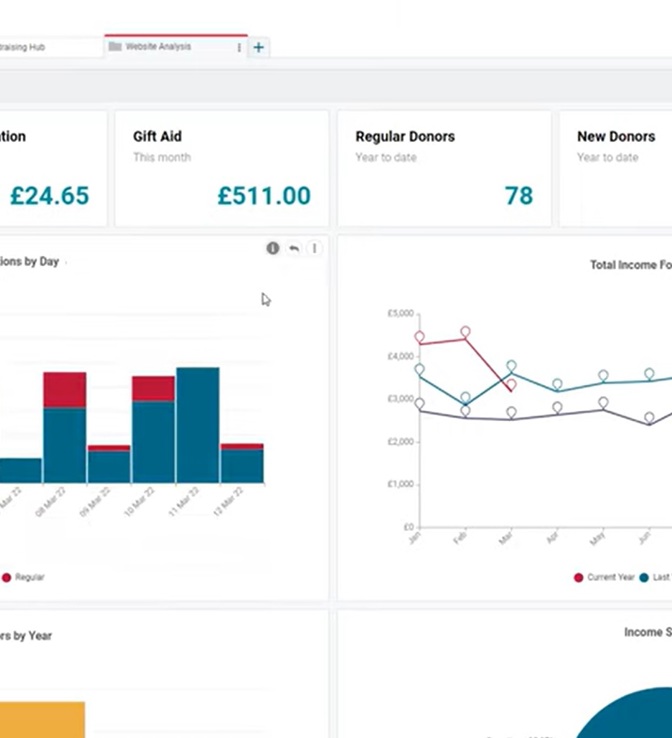Click the undo arrow on the bar chart panel

pyautogui.click(x=294, y=248)
